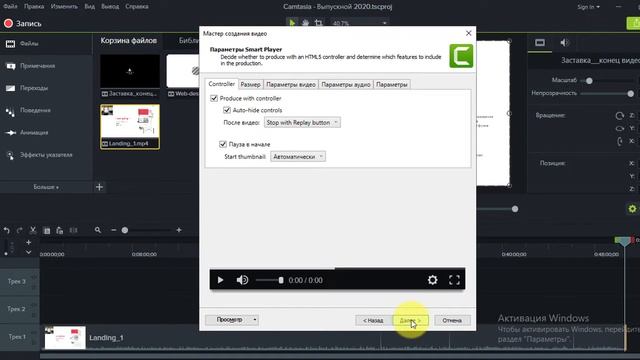Viewport: 640px width, 360px height.
Task: Click the Y rotation icon
Action: tap(620, 129)
